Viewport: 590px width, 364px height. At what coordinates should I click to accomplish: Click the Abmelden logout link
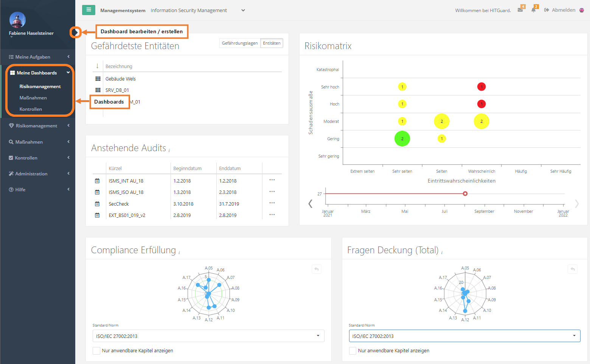coord(560,10)
